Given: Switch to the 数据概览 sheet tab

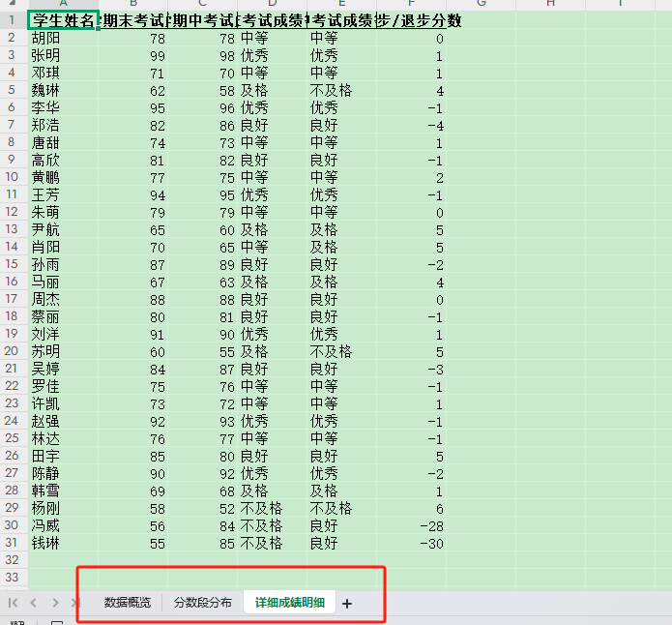Looking at the screenshot, I should tap(128, 603).
